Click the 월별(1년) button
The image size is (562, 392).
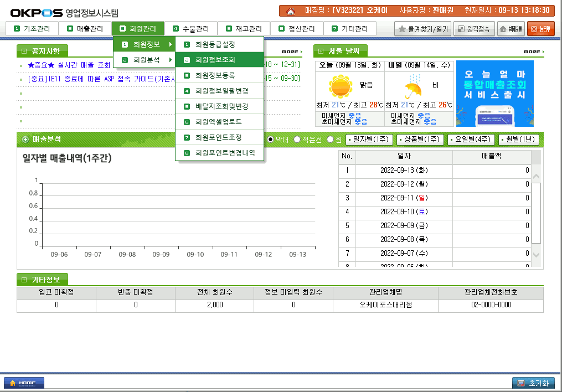(x=518, y=140)
